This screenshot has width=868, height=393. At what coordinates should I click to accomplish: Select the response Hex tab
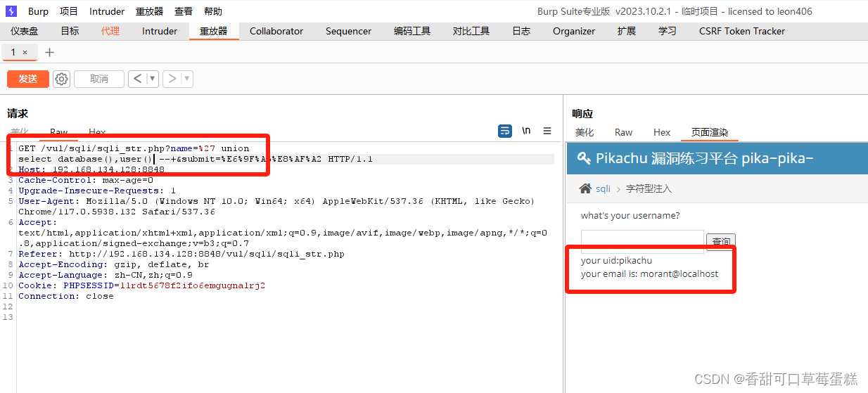click(662, 132)
